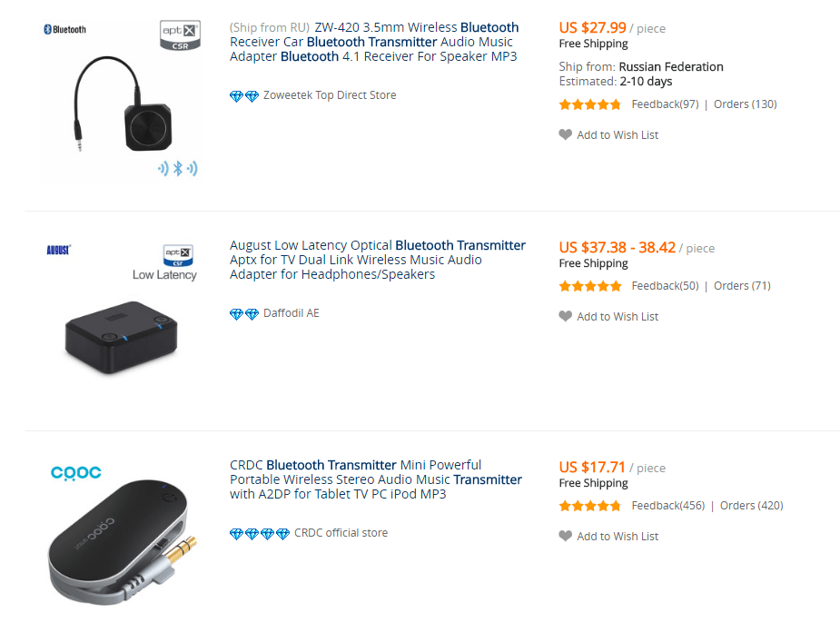Click CRDC transmitter product image
Image resolution: width=840 pixels, height=642 pixels.
121,534
